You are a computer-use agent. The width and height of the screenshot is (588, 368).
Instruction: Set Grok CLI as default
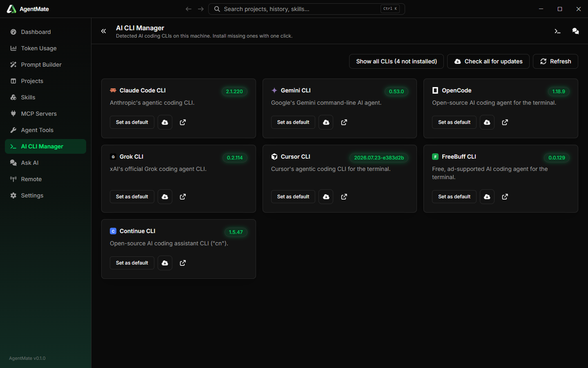click(x=132, y=197)
